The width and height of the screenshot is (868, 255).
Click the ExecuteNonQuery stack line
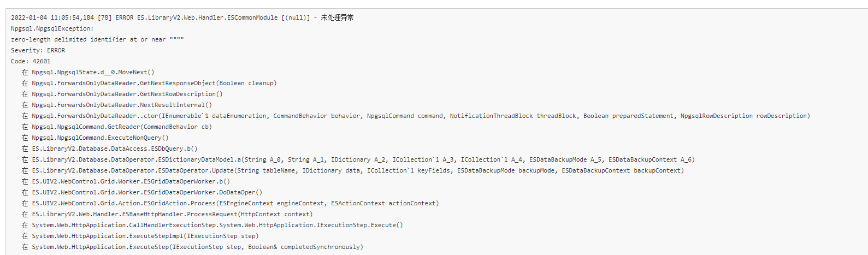pyautogui.click(x=95, y=138)
